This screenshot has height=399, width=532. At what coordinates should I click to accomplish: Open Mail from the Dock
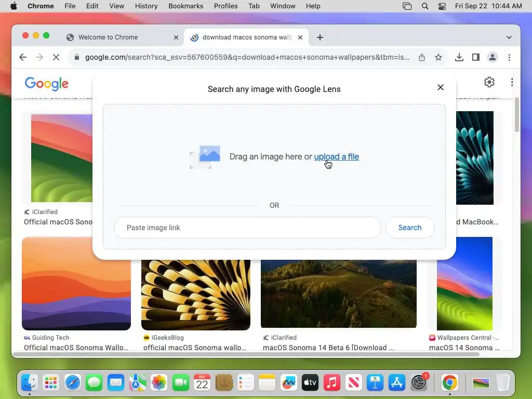116,383
